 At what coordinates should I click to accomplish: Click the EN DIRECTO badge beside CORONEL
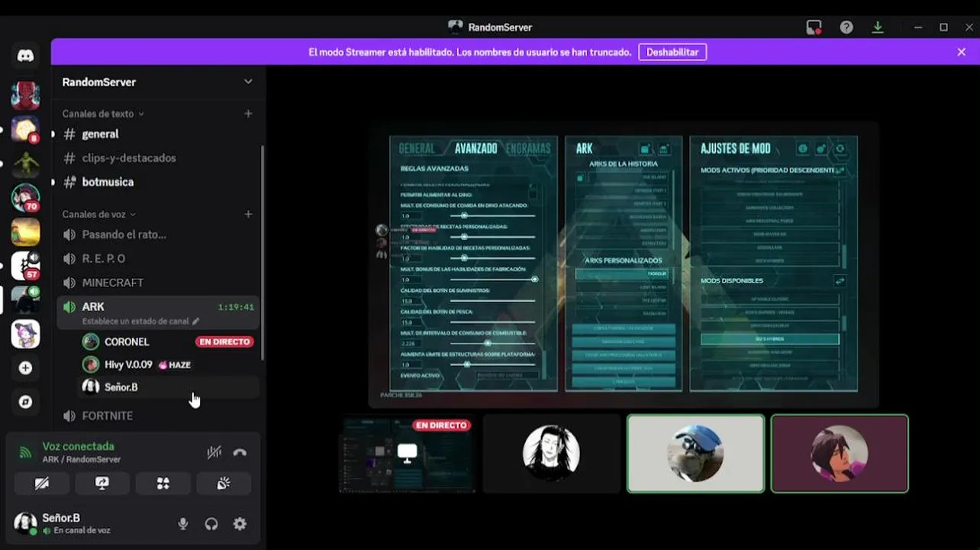tap(224, 342)
